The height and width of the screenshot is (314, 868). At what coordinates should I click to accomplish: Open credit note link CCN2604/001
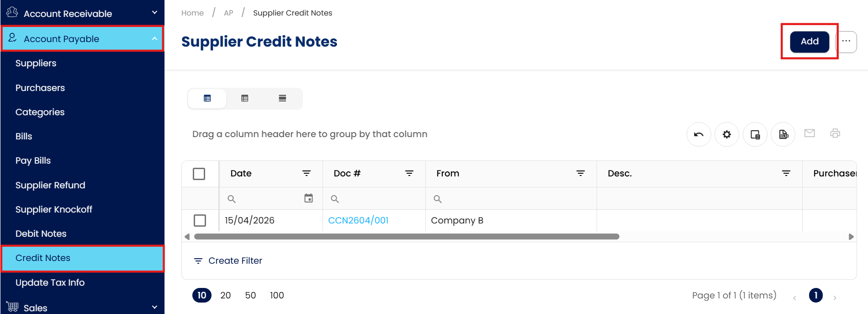tap(358, 220)
